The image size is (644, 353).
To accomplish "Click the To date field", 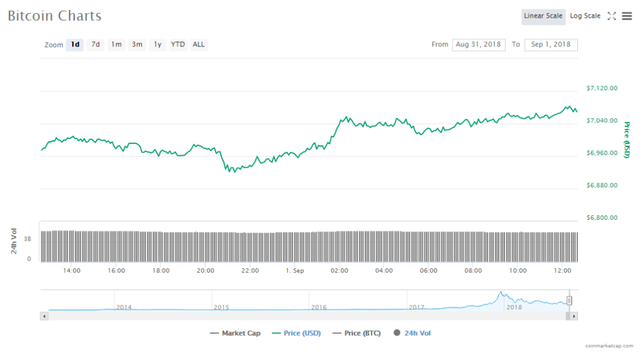I will coord(551,45).
